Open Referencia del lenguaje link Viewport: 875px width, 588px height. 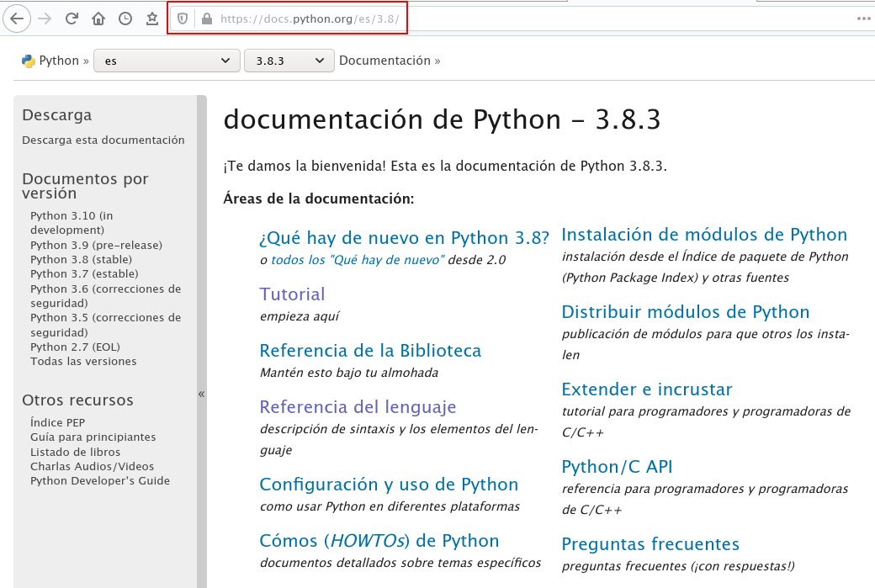[358, 407]
